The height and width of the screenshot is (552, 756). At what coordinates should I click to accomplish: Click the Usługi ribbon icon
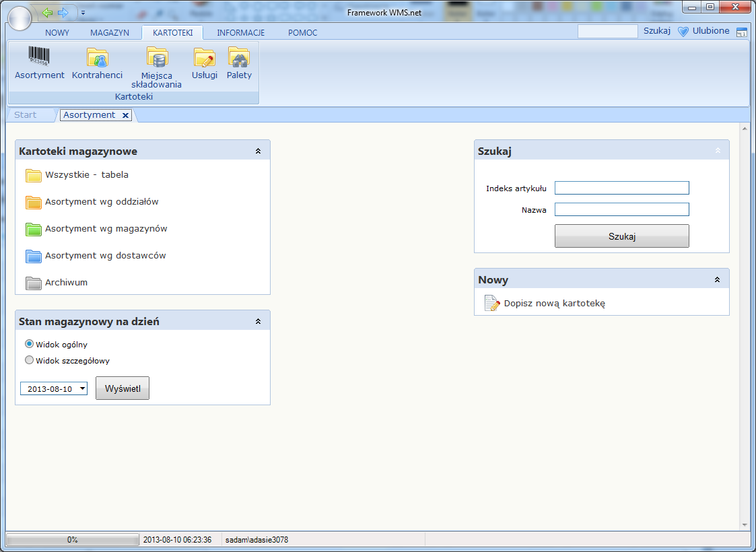[x=204, y=58]
